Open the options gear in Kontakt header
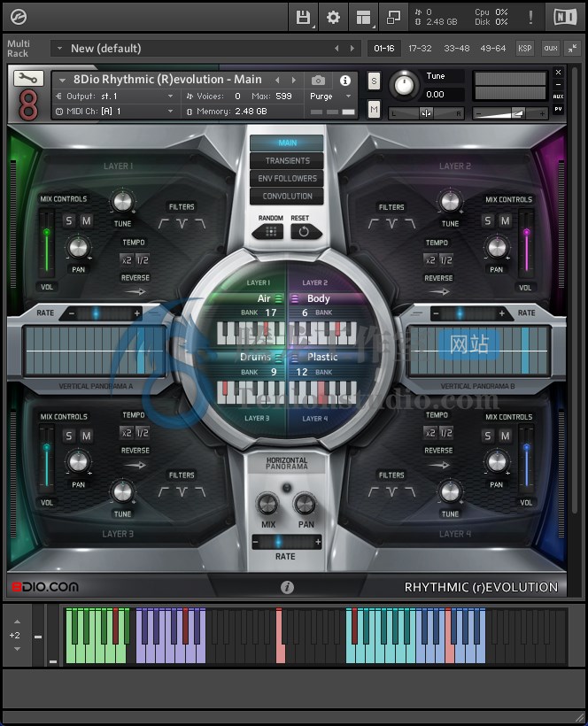This screenshot has width=588, height=726. coord(333,18)
